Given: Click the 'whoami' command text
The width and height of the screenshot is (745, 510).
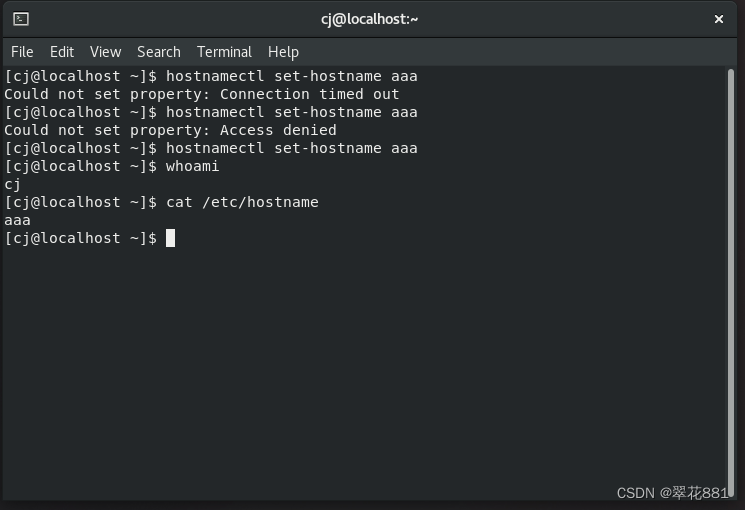Looking at the screenshot, I should pos(192,166).
